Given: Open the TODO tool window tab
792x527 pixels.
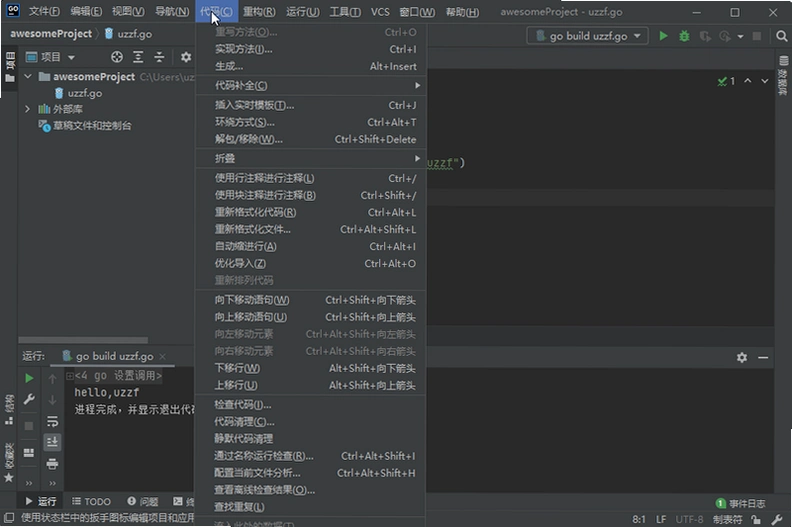Looking at the screenshot, I should tap(91, 501).
